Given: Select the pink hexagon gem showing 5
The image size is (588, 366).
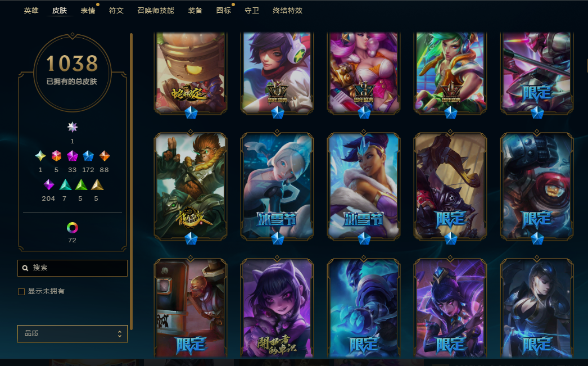Looking at the screenshot, I should tap(56, 156).
